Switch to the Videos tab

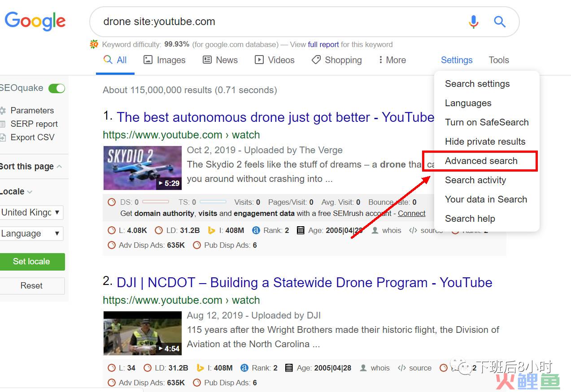click(275, 60)
